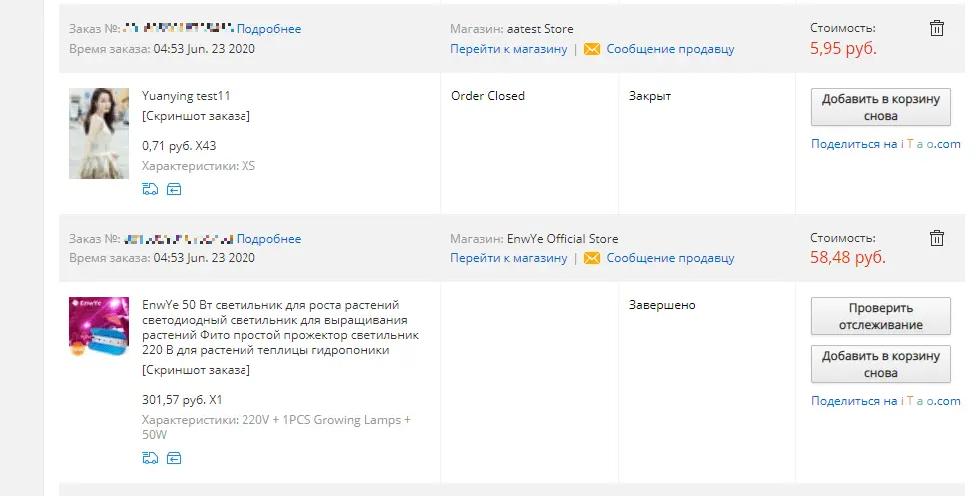Send Сообщение продавцу to aatest Store
Viewport: 980px width, 496px height.
[670, 49]
